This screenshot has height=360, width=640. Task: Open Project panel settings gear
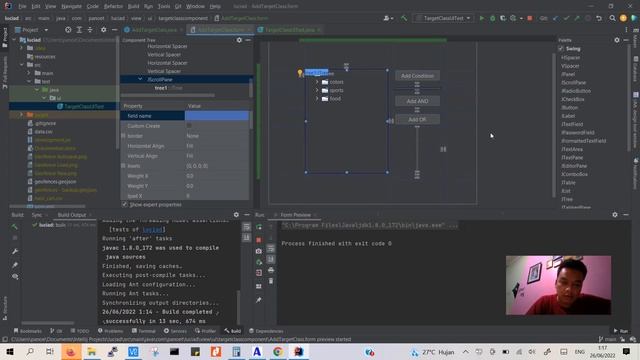click(x=103, y=30)
